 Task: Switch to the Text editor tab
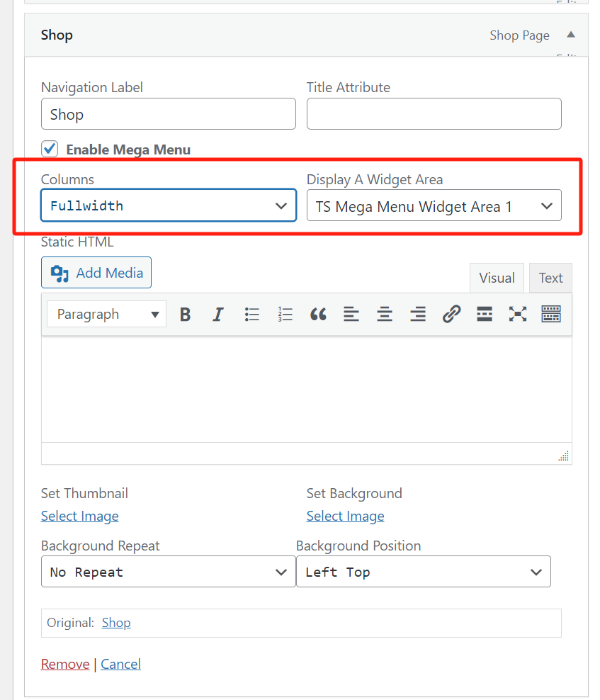pyautogui.click(x=550, y=278)
